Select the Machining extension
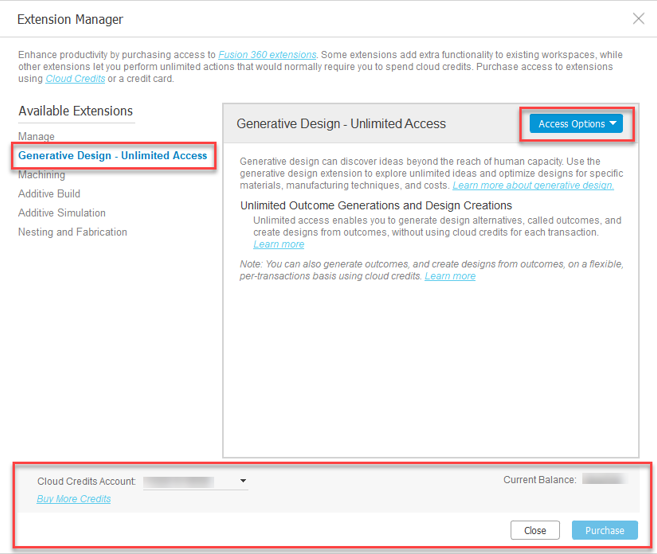 [41, 175]
